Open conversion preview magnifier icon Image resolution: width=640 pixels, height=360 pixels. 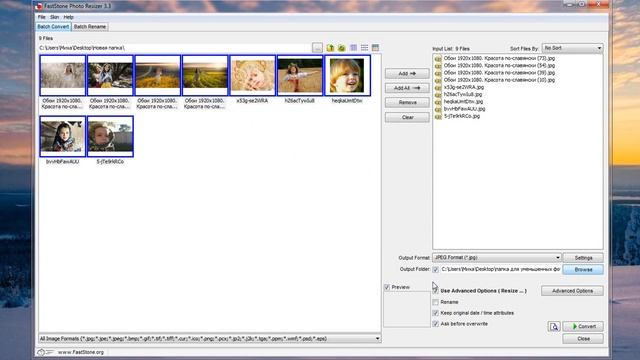[553, 327]
